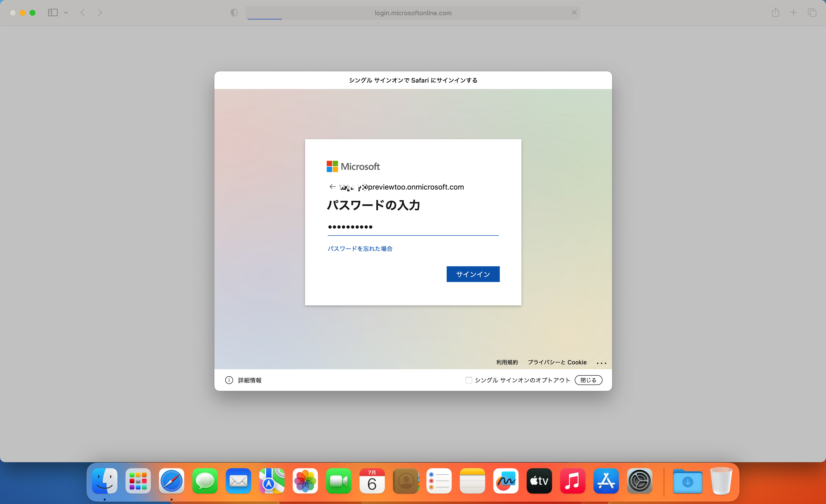
Task: Click the 閉じる button
Action: pos(588,380)
